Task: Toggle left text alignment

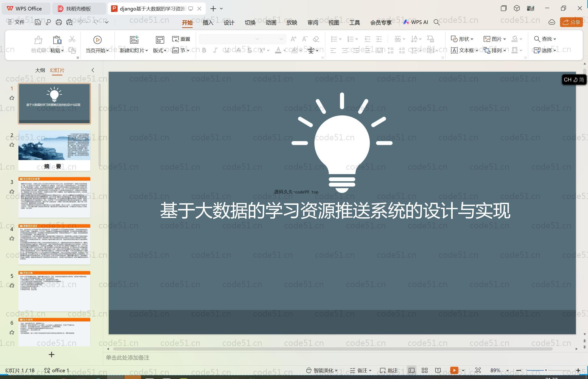Action: click(x=333, y=50)
